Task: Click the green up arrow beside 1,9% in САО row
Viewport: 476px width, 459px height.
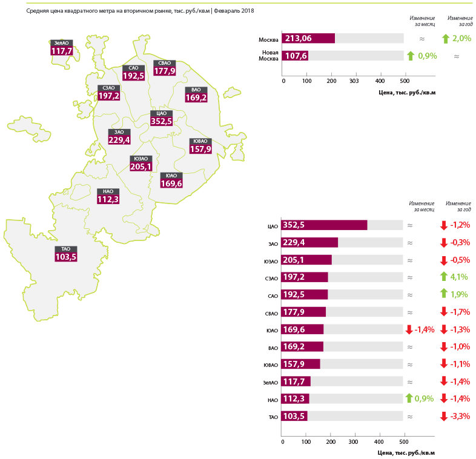Action: (444, 294)
